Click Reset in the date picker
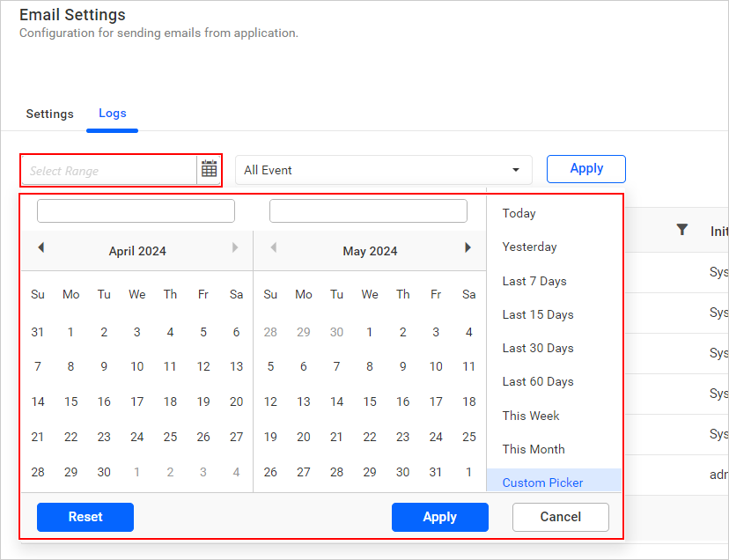The width and height of the screenshot is (729, 560). tap(85, 517)
